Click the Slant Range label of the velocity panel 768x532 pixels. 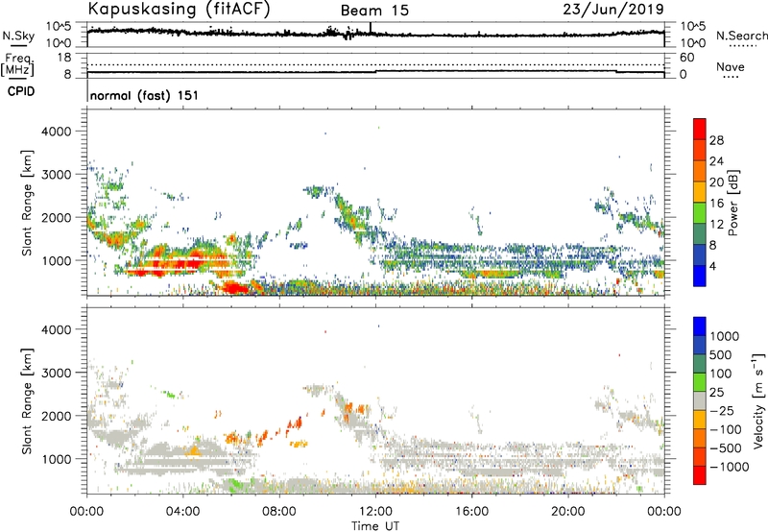[x=27, y=401]
